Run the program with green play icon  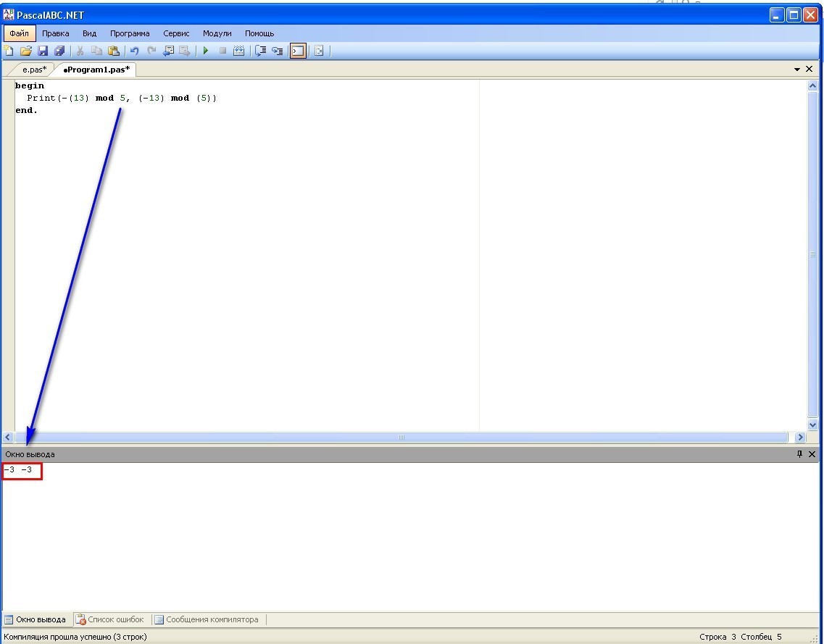(x=206, y=51)
